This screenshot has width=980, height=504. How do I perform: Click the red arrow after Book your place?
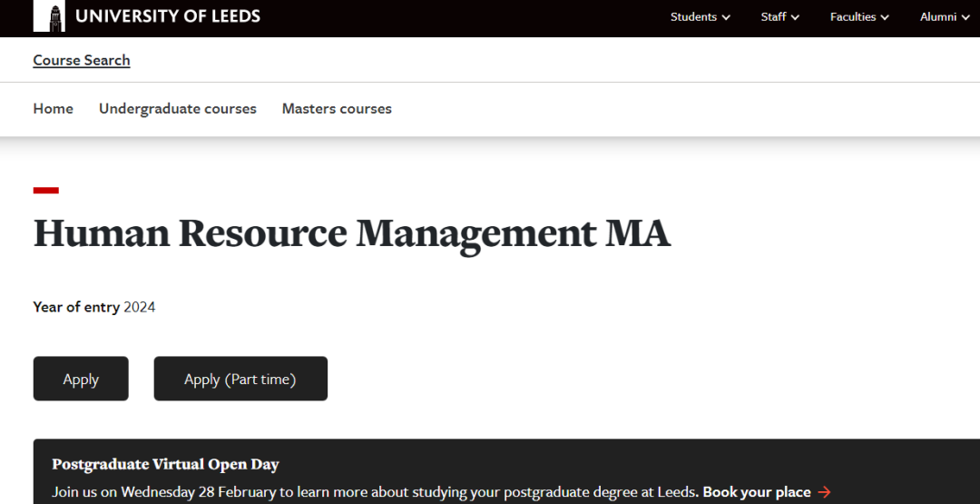coord(824,492)
